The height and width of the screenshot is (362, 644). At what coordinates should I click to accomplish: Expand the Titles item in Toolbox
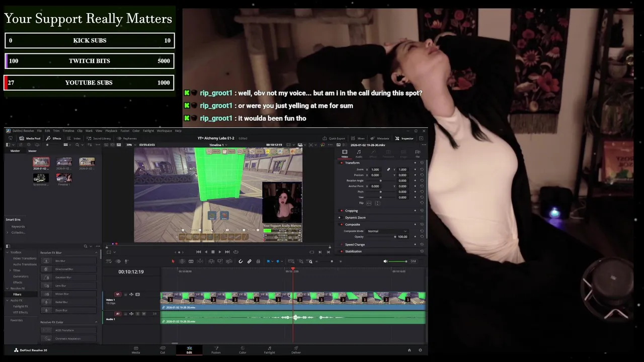tap(10, 270)
